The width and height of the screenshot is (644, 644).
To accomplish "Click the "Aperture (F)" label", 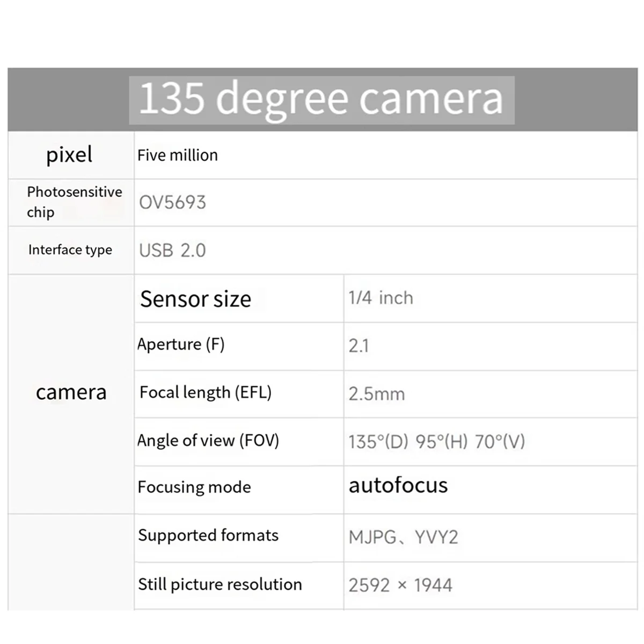I will point(181,345).
